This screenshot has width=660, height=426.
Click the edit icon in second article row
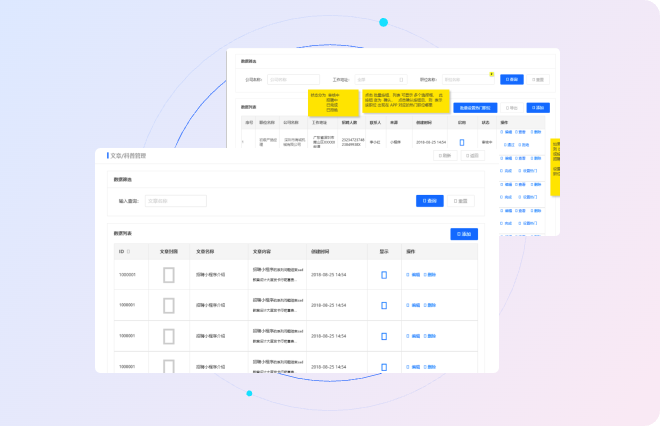(x=411, y=305)
